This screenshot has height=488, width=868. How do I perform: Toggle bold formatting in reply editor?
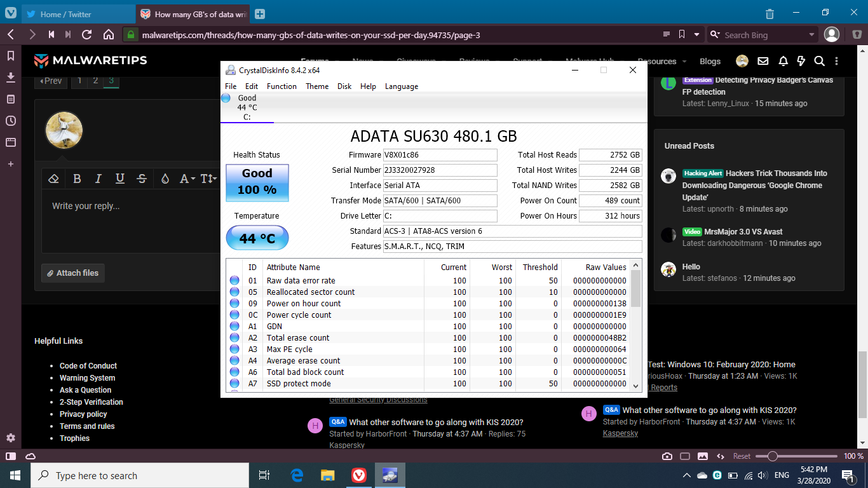[x=77, y=179]
